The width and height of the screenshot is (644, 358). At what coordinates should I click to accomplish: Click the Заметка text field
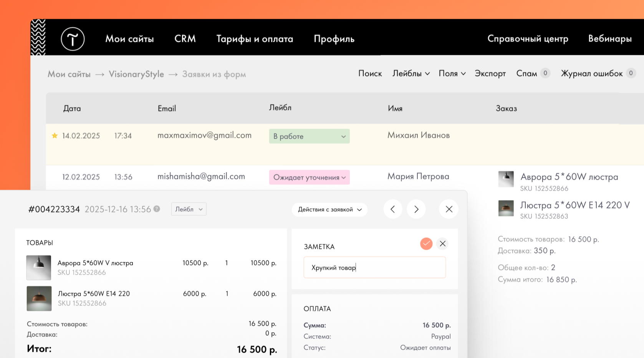tap(375, 267)
